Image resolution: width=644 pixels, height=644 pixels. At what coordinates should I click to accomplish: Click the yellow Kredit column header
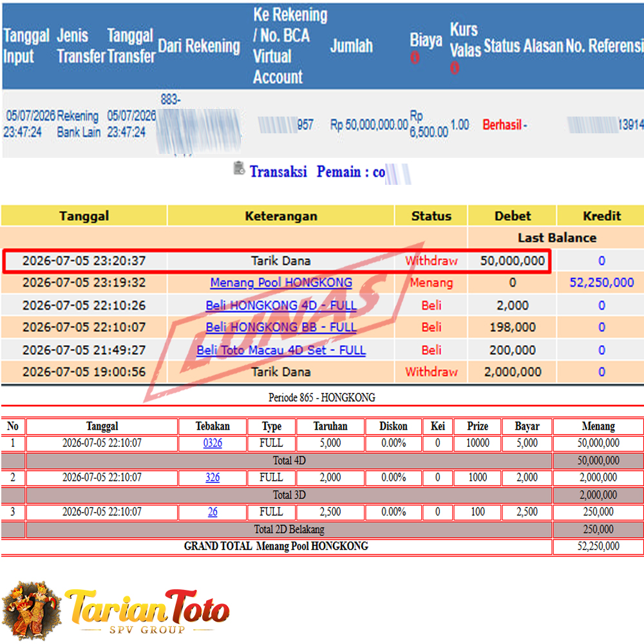[x=601, y=216]
